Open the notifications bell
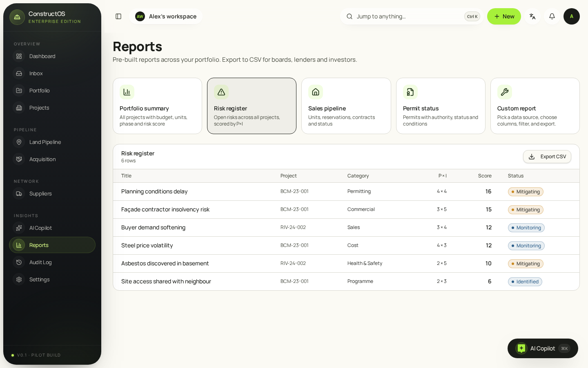588x368 pixels. [x=552, y=16]
